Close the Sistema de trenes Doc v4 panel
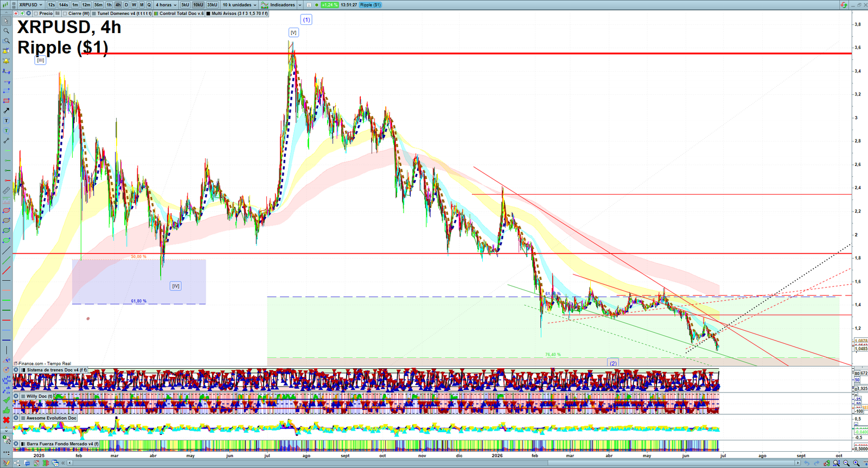868x468 pixels. [x=16, y=370]
